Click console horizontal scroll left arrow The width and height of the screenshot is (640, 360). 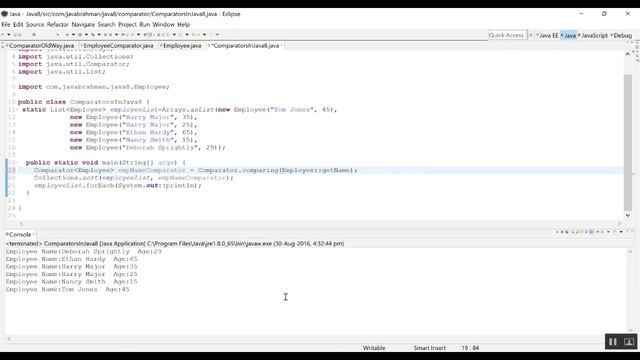coord(9,338)
